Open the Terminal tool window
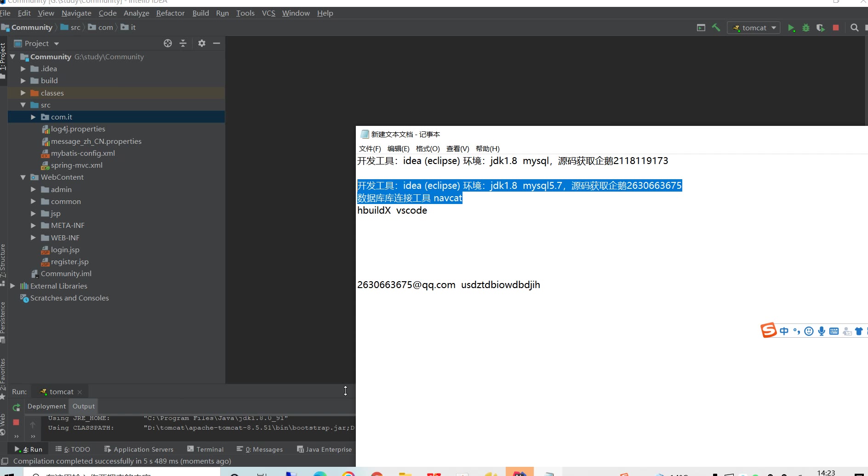 (206, 449)
